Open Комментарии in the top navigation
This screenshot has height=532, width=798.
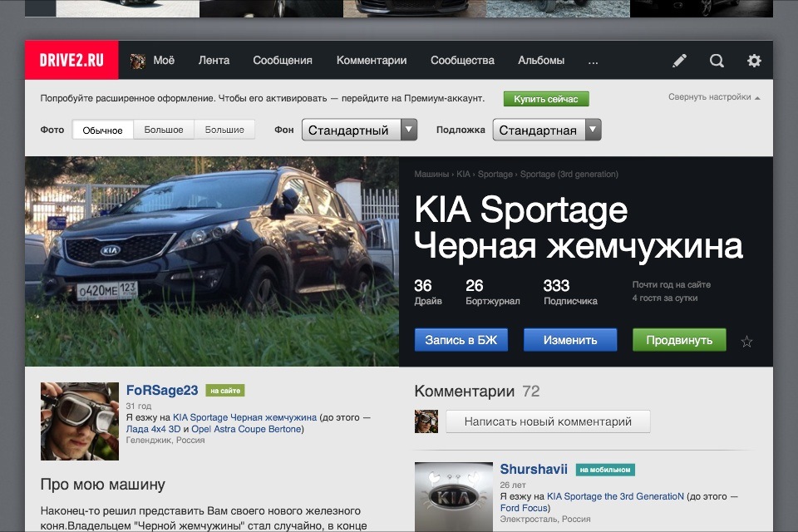tap(372, 60)
